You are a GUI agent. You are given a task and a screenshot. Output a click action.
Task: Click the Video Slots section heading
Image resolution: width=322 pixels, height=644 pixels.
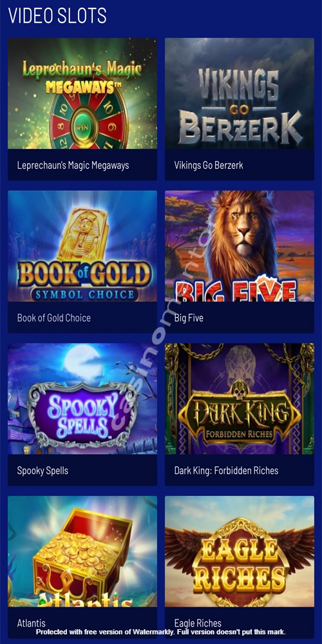click(57, 15)
